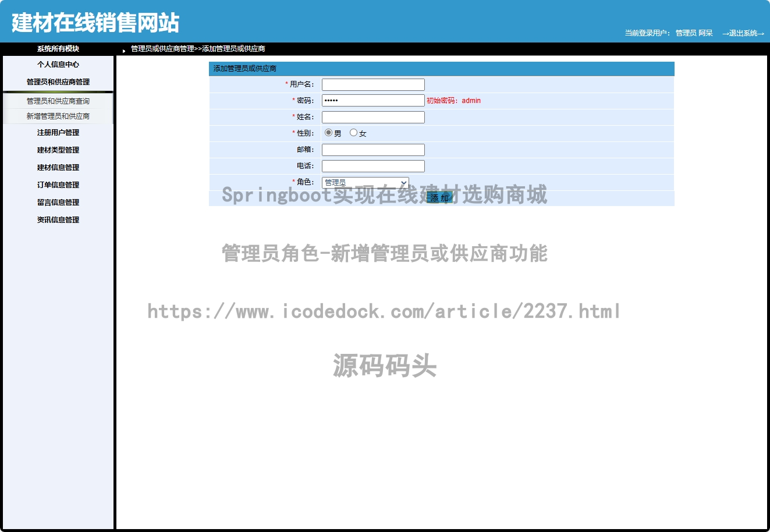Click the 邮箱 input field
Viewport: 770px width, 532px height.
click(373, 150)
